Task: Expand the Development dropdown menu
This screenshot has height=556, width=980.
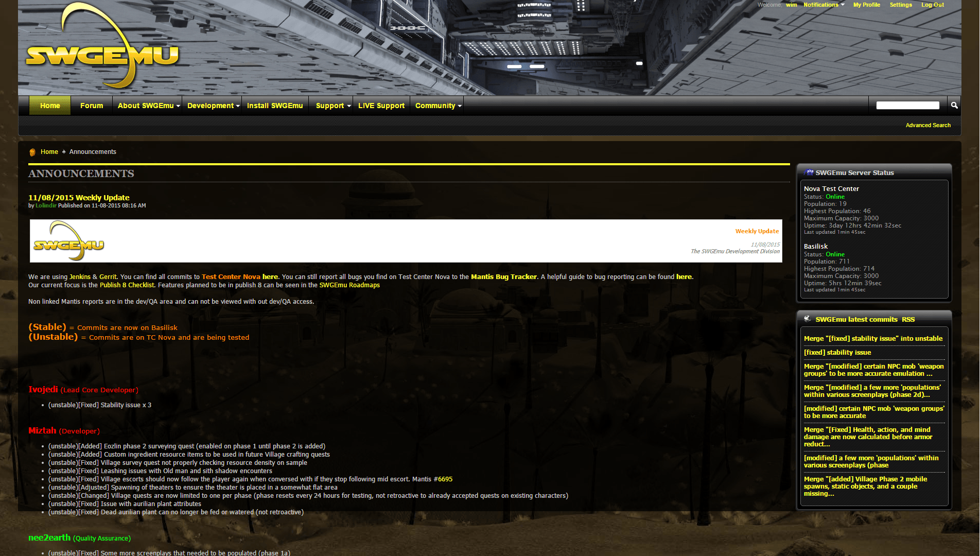Action: point(213,106)
